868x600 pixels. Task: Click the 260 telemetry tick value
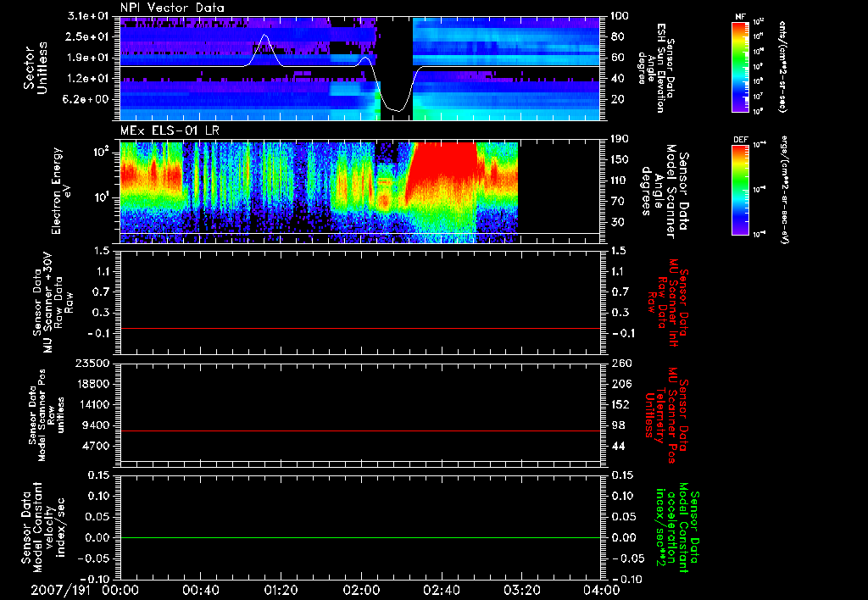point(620,363)
